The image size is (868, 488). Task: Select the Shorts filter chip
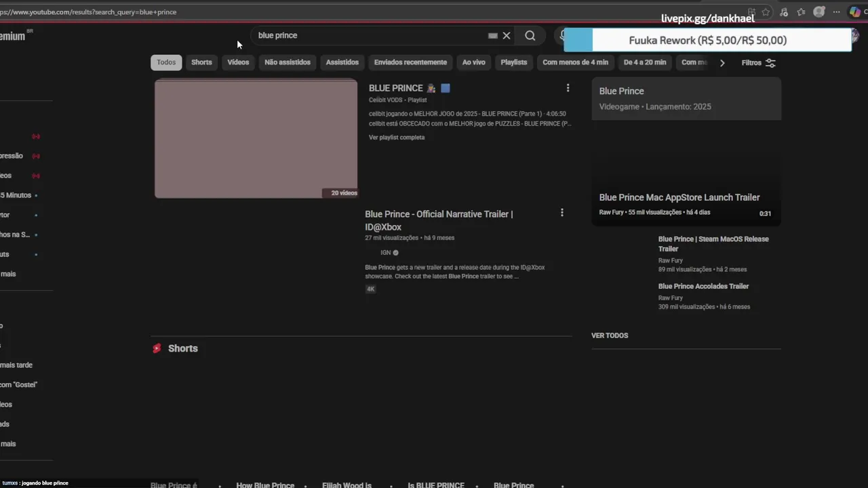tap(201, 62)
